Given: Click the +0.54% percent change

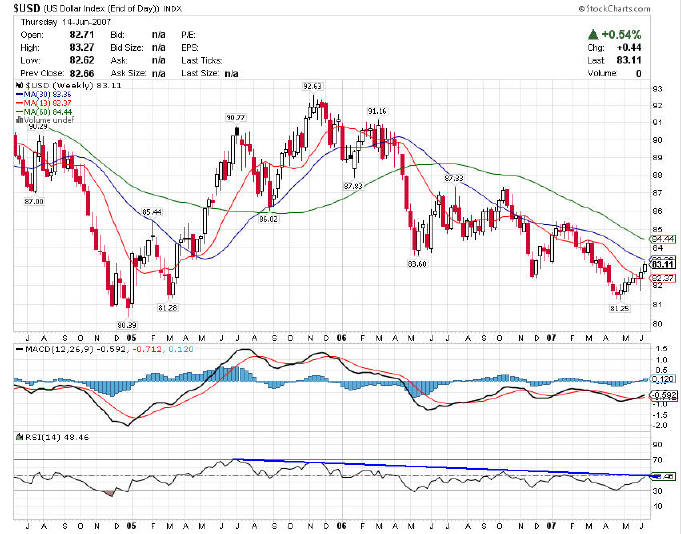Looking at the screenshot, I should tap(621, 35).
